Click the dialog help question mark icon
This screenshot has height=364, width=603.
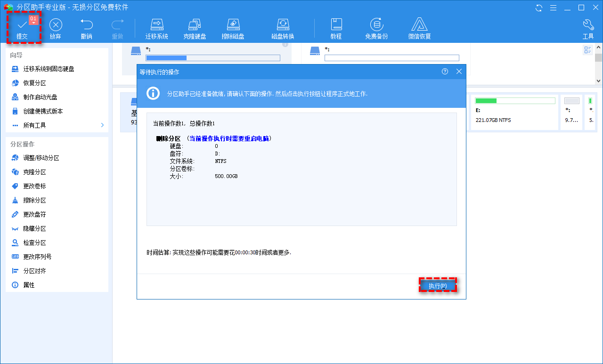(445, 72)
